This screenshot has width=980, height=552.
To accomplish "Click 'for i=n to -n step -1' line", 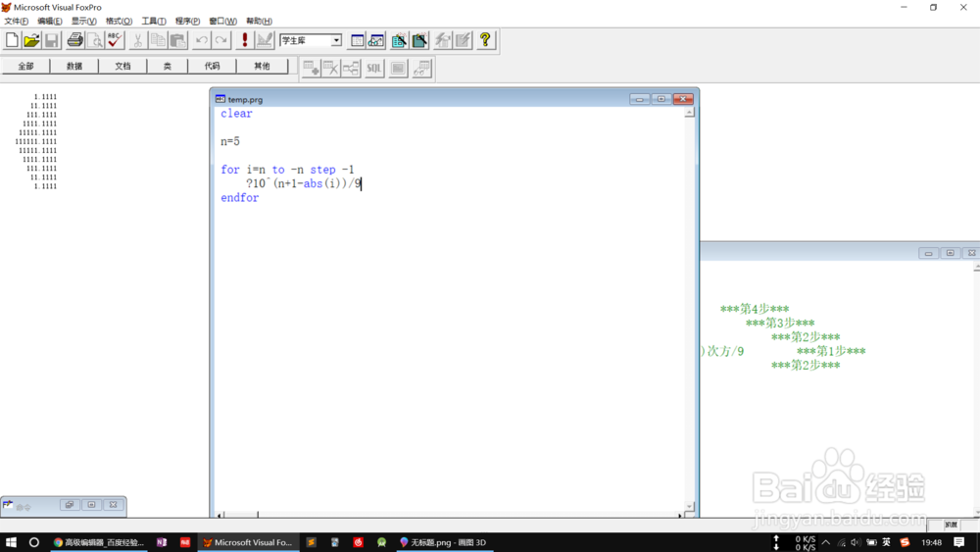I will [287, 170].
